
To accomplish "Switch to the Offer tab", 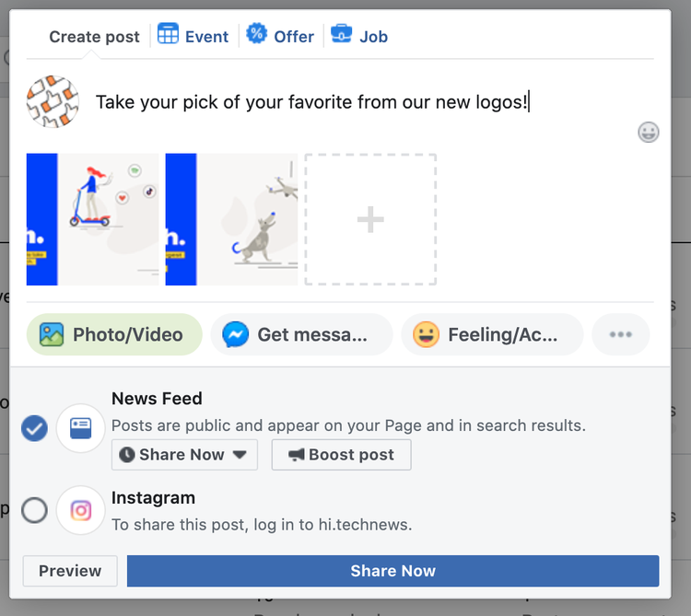I will coord(280,35).
